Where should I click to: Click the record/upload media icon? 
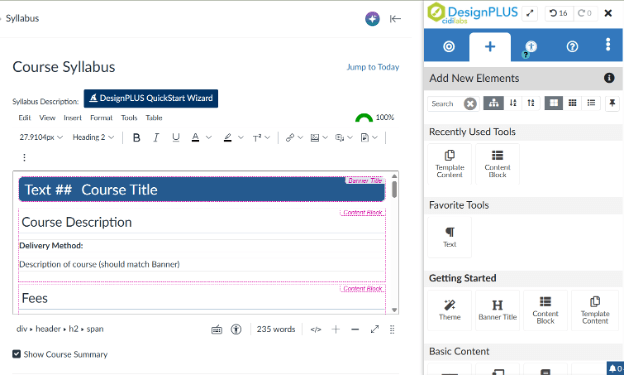[x=339, y=138]
